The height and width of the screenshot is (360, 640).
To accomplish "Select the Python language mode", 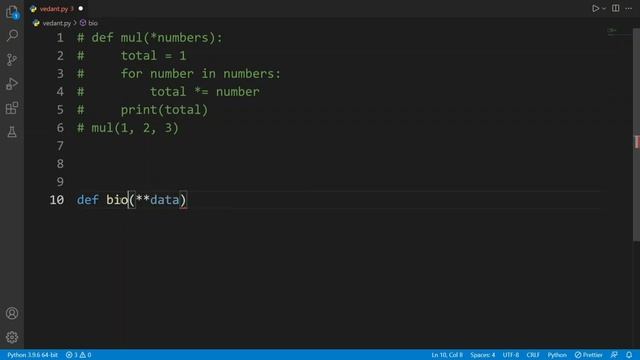I will pos(557,355).
